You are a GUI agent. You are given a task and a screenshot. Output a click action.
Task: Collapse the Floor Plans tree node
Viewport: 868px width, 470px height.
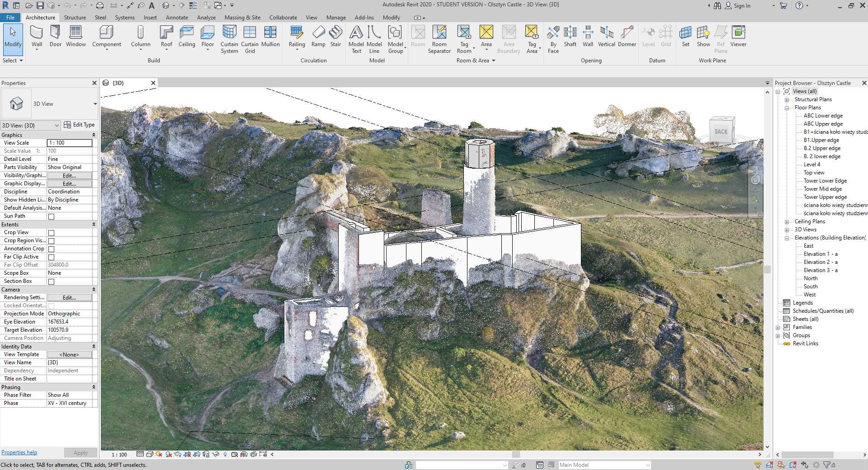[787, 108]
